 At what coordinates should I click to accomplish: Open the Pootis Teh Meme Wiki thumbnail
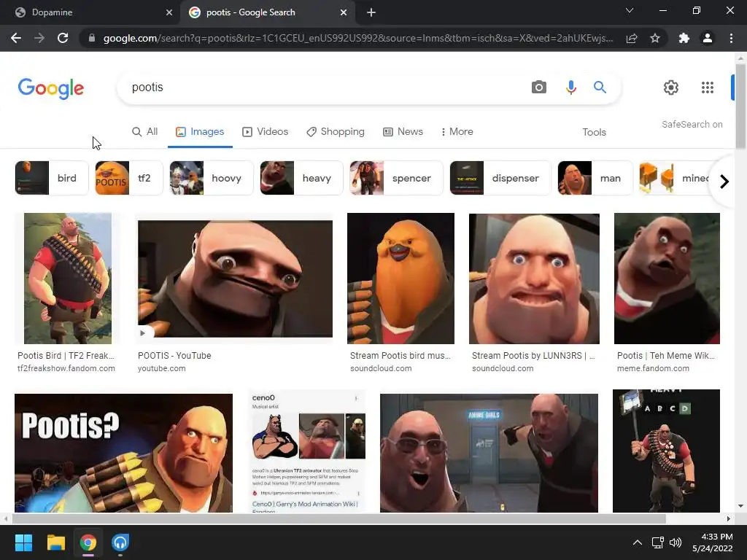coord(667,278)
